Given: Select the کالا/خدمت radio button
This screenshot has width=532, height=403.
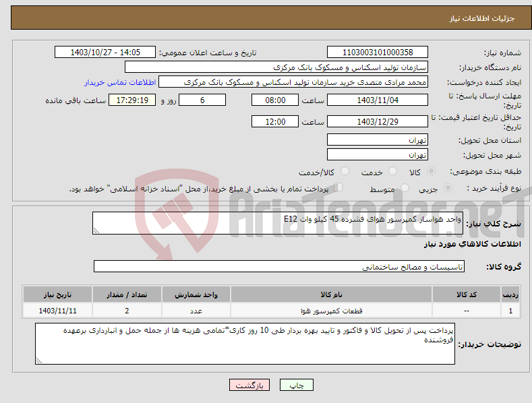Looking at the screenshot, I should pyautogui.click(x=345, y=171).
